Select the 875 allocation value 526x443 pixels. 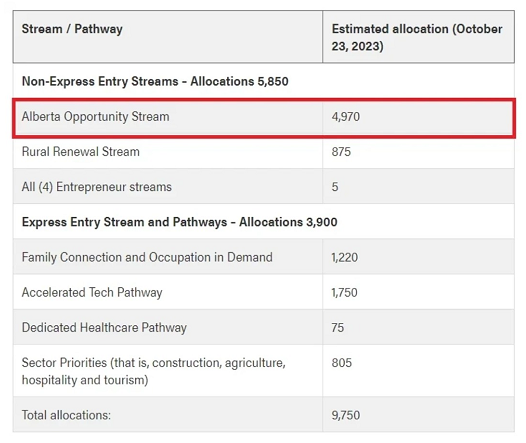point(341,152)
